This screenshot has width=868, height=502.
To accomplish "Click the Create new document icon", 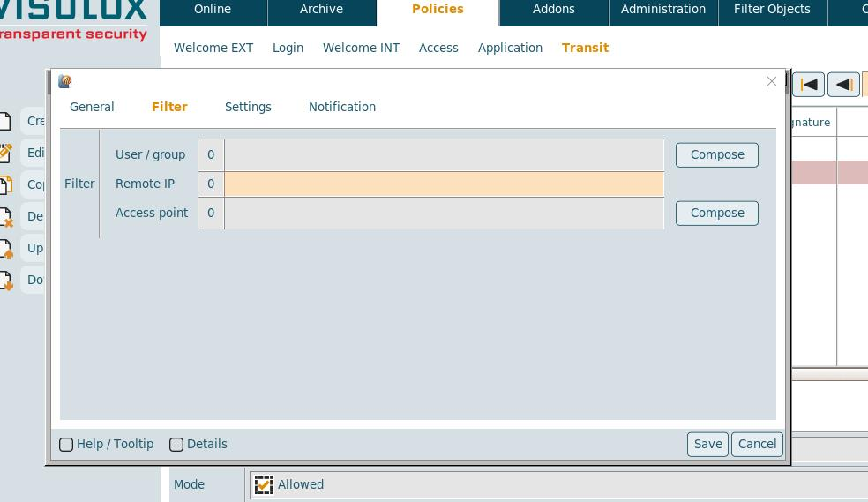I will (x=5, y=122).
